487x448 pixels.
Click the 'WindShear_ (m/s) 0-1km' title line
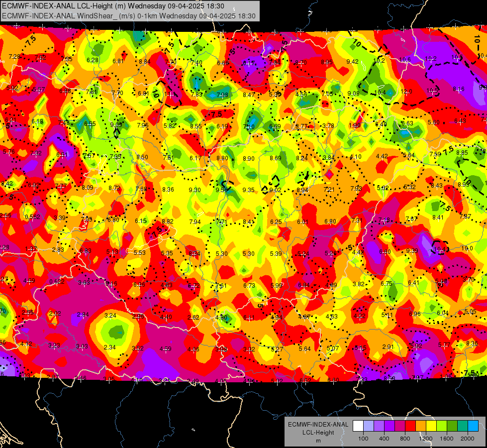128,16
